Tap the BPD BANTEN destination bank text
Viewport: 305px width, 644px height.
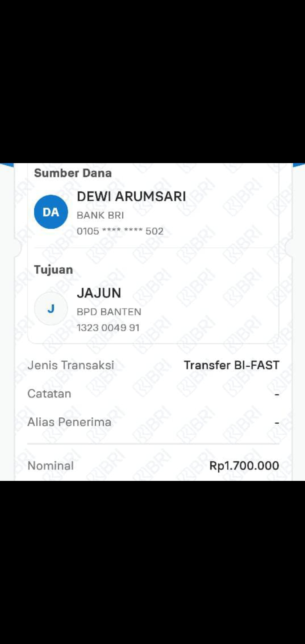(x=109, y=312)
